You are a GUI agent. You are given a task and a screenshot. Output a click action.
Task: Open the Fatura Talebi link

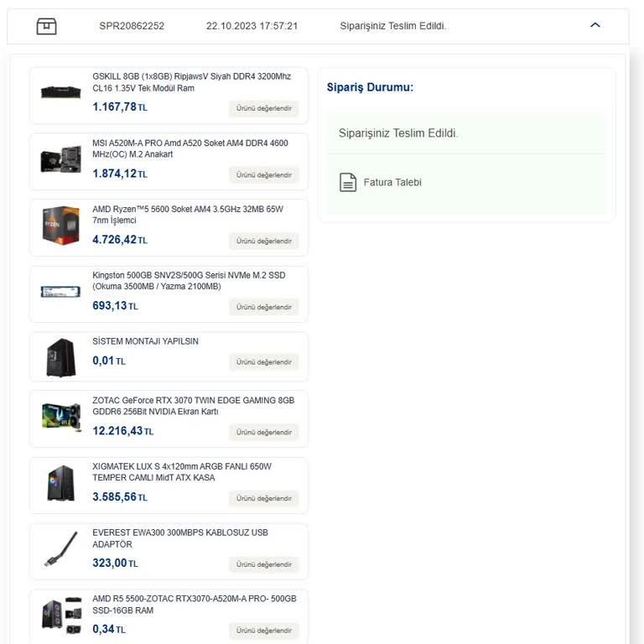392,182
